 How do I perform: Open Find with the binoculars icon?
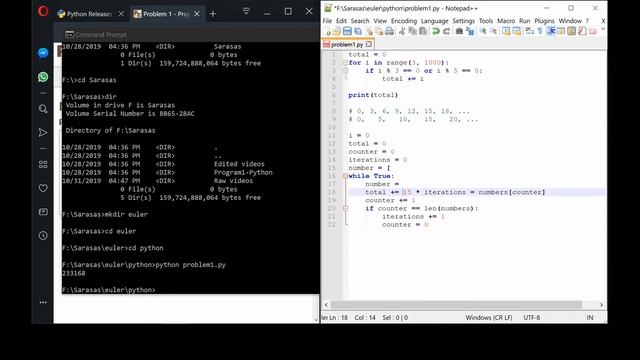pos(459,31)
